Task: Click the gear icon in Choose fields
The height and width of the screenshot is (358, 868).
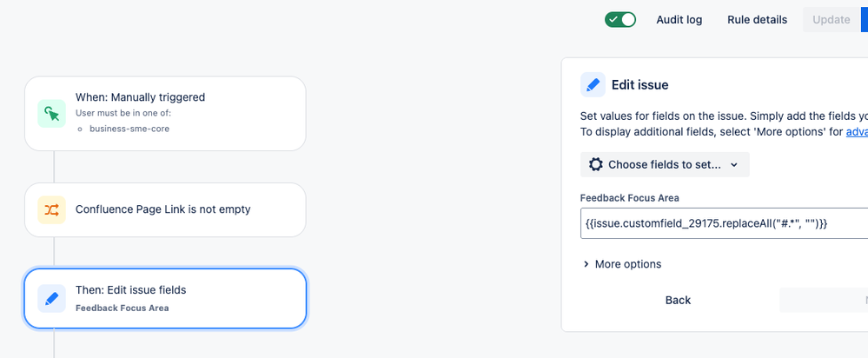Action: point(595,164)
